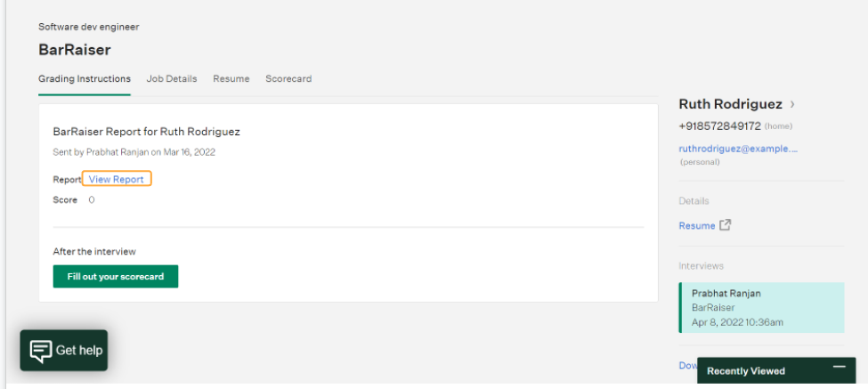The image size is (868, 389).
Task: Open the Resume link under Details
Action: coord(697,226)
